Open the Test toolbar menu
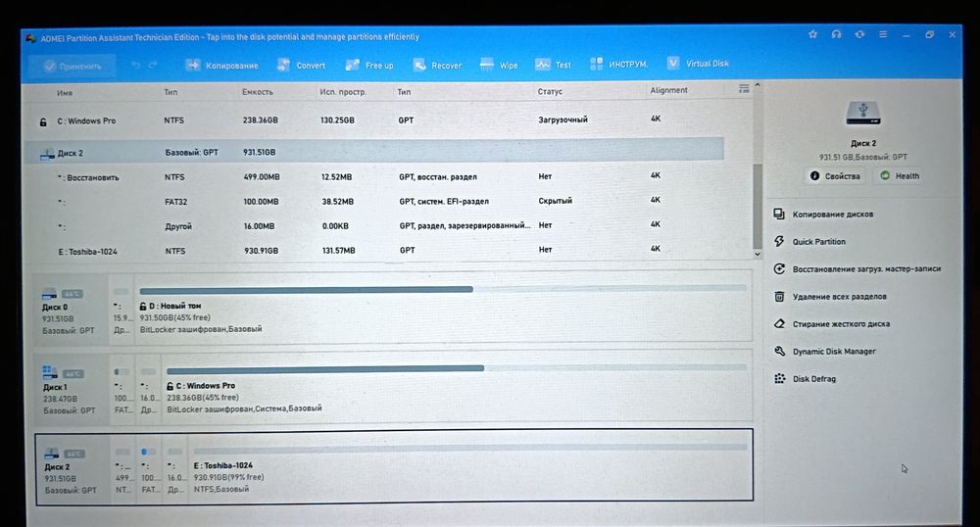This screenshot has height=527, width=980. (553, 65)
